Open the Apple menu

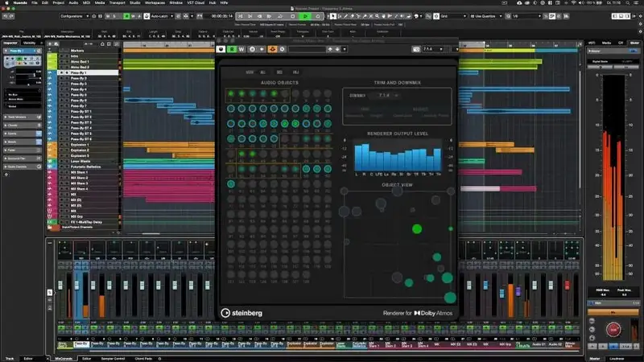click(x=6, y=2)
